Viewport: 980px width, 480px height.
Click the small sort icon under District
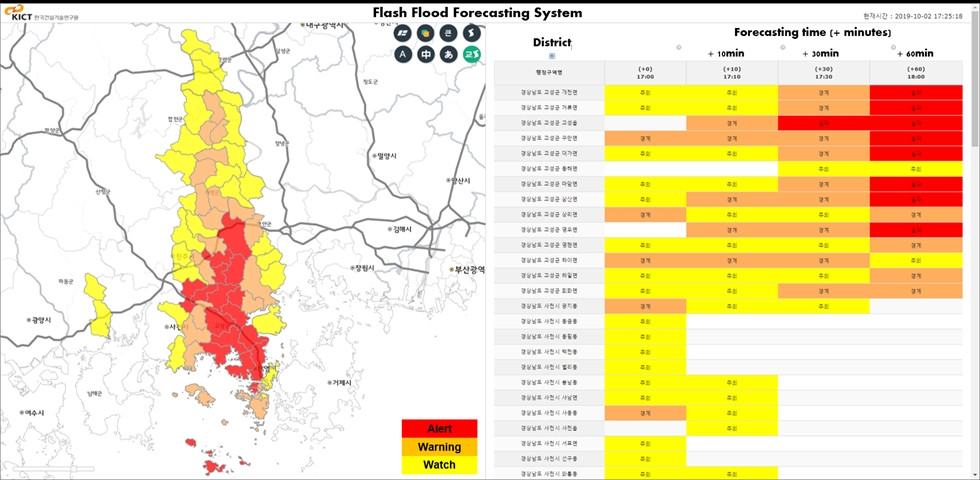pos(552,56)
